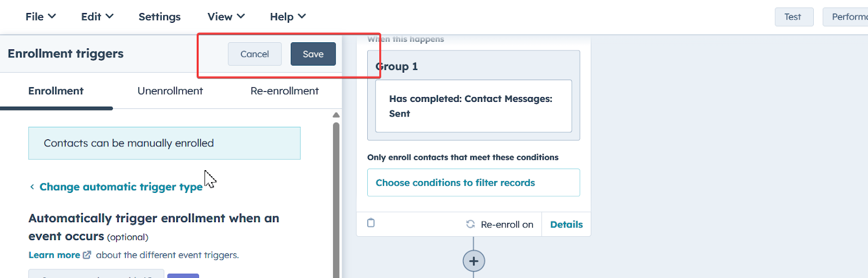Cancel enrollment trigger changes
Viewport: 868px width, 278px height.
click(254, 54)
